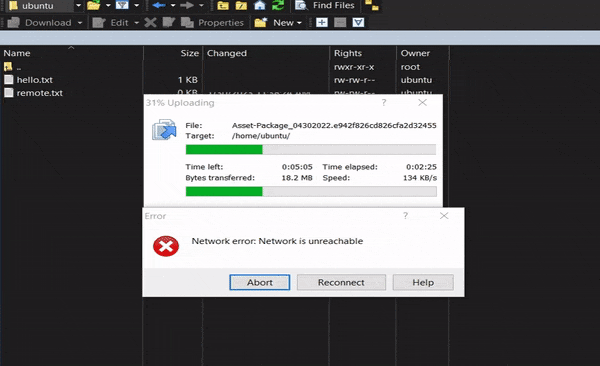Click the New toolbar button
This screenshot has width=600, height=366.
pyautogui.click(x=274, y=23)
